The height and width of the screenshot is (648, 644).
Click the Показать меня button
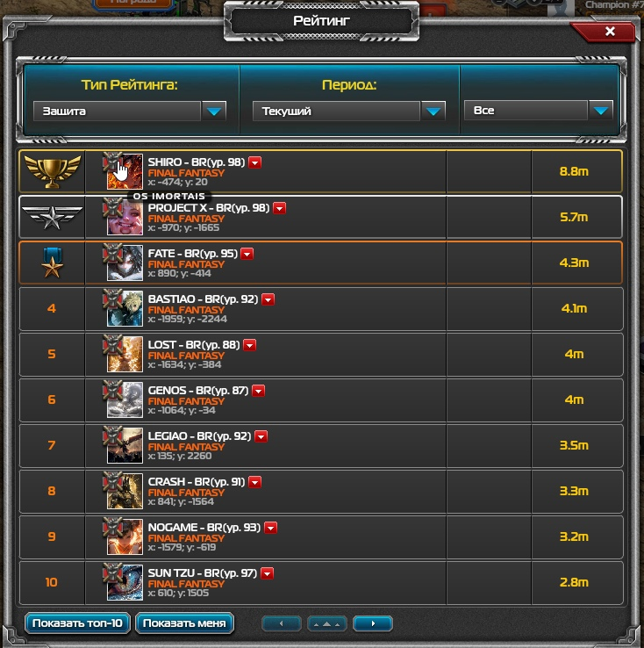click(184, 623)
